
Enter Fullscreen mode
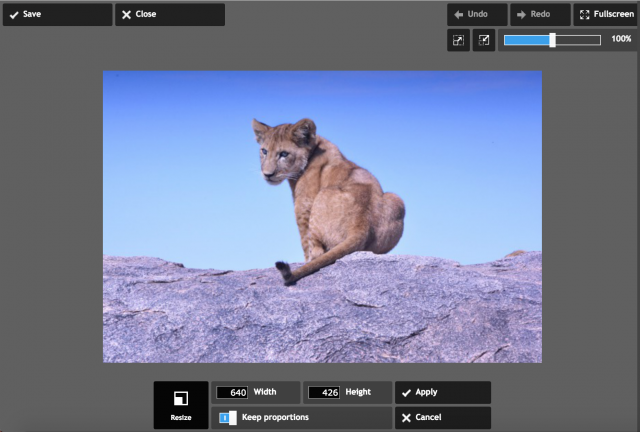pyautogui.click(x=605, y=15)
